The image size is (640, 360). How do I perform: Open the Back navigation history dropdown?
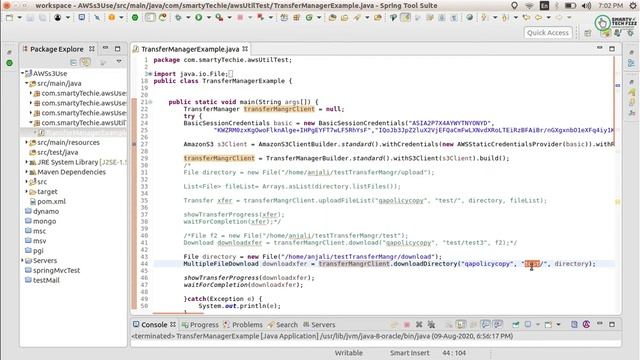[549, 18]
